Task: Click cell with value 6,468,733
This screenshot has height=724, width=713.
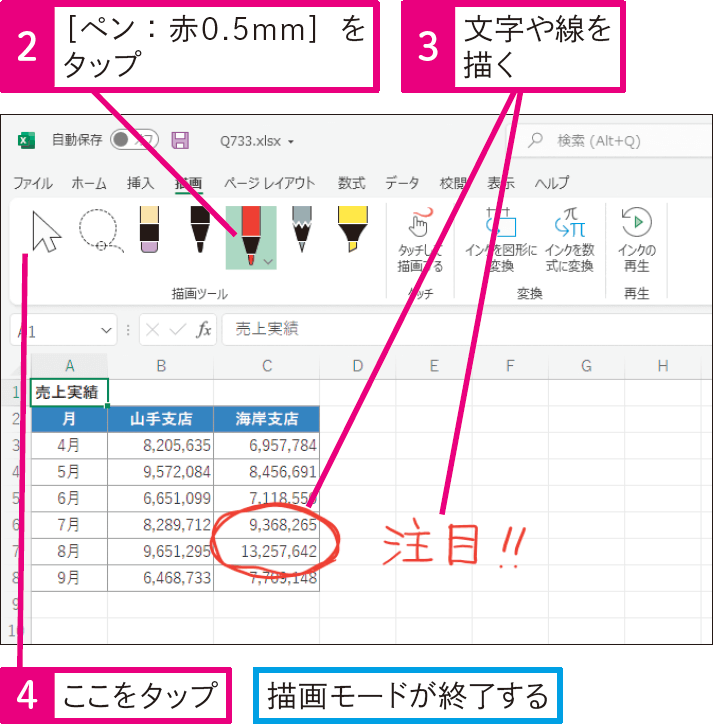Action: (161, 578)
